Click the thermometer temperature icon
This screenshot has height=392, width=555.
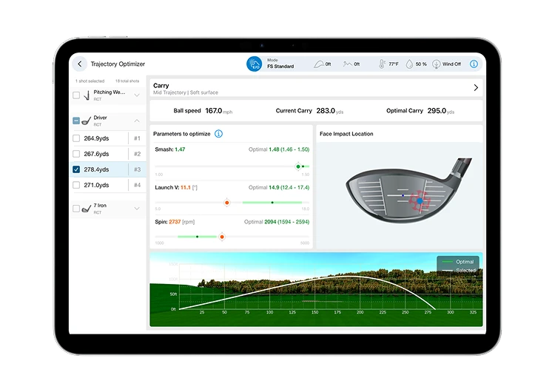coord(382,64)
